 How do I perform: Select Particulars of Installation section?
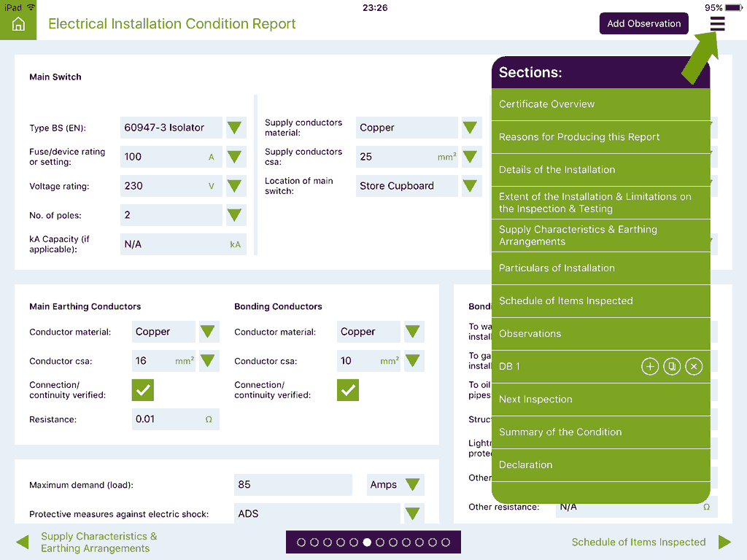(601, 268)
